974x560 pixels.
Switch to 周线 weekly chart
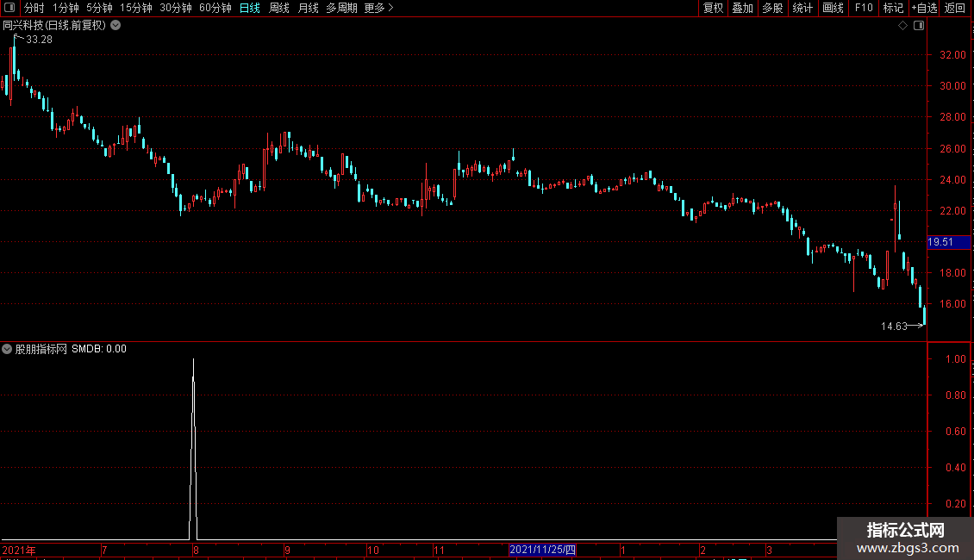coord(279,8)
